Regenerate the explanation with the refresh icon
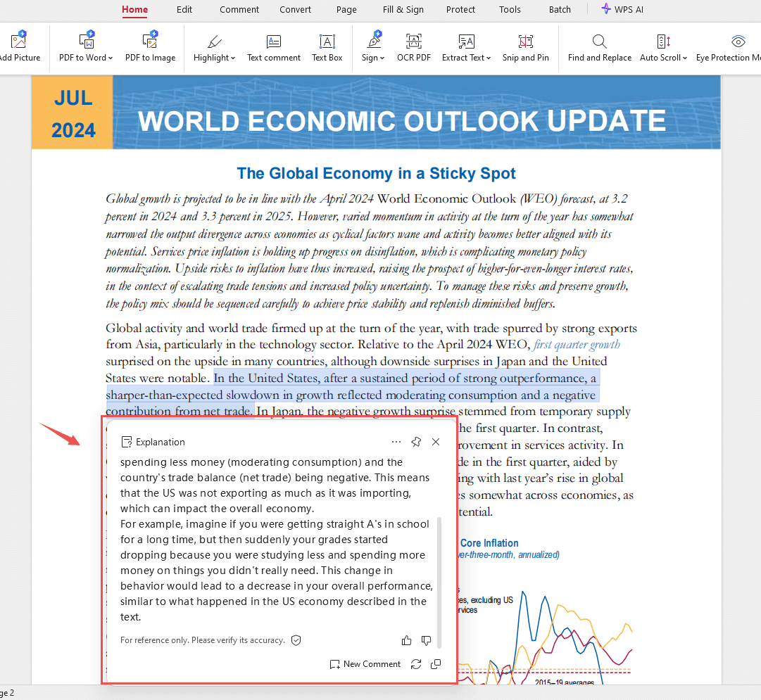 click(x=416, y=664)
